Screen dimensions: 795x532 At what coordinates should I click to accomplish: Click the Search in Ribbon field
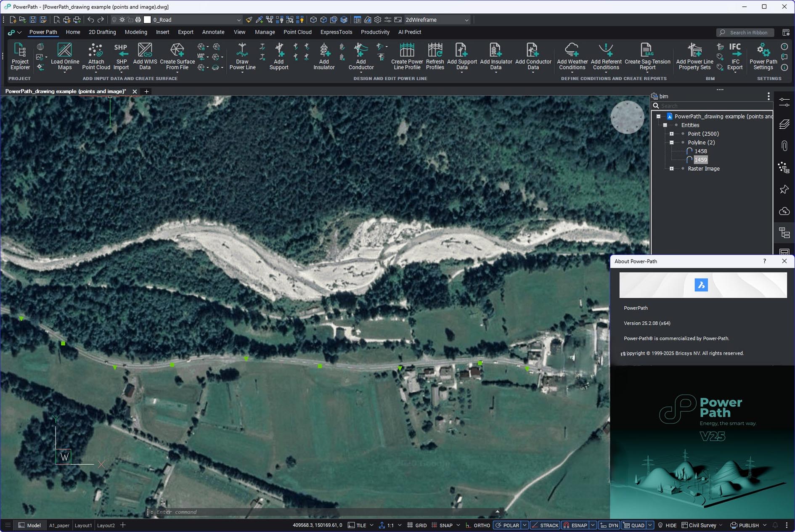749,32
